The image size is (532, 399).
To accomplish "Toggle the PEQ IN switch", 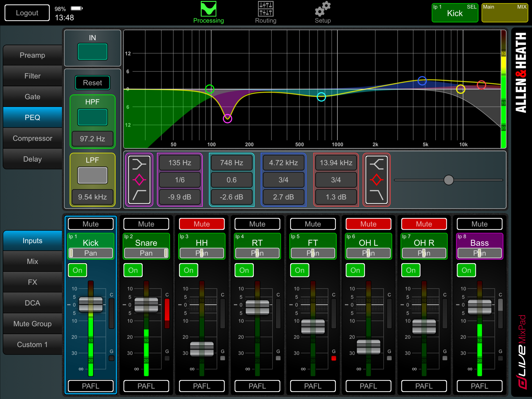I will tap(92, 52).
